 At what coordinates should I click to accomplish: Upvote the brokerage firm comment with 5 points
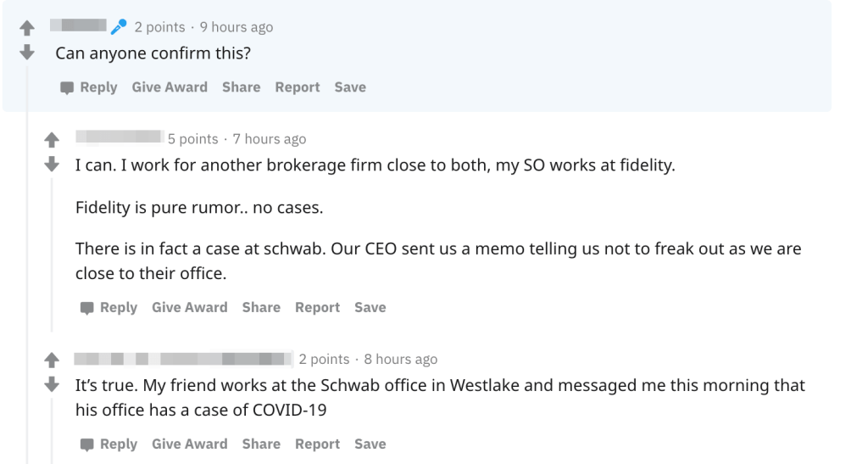[51, 139]
